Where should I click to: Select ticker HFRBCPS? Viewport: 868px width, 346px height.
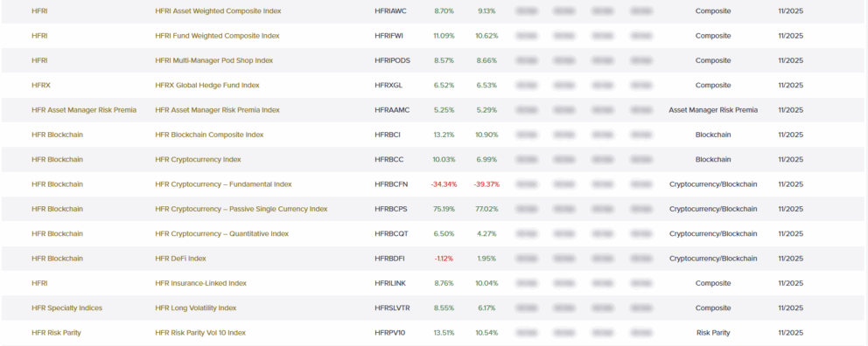click(x=391, y=209)
